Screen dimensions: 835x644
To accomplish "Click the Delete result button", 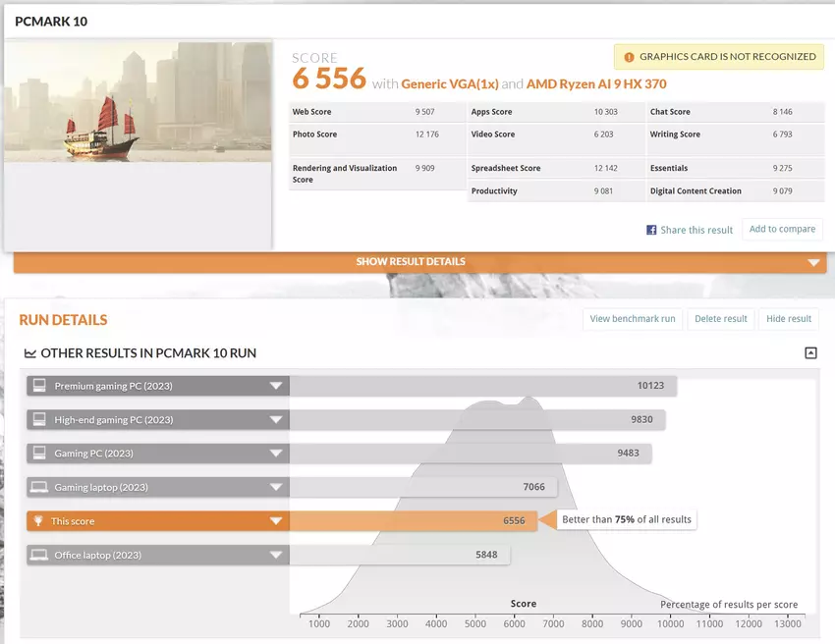I will tap(721, 319).
